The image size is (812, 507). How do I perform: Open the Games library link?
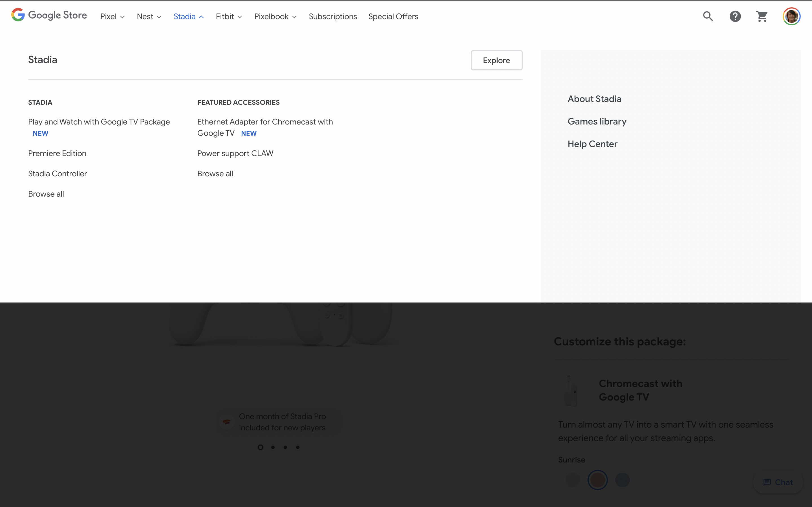[x=597, y=121]
